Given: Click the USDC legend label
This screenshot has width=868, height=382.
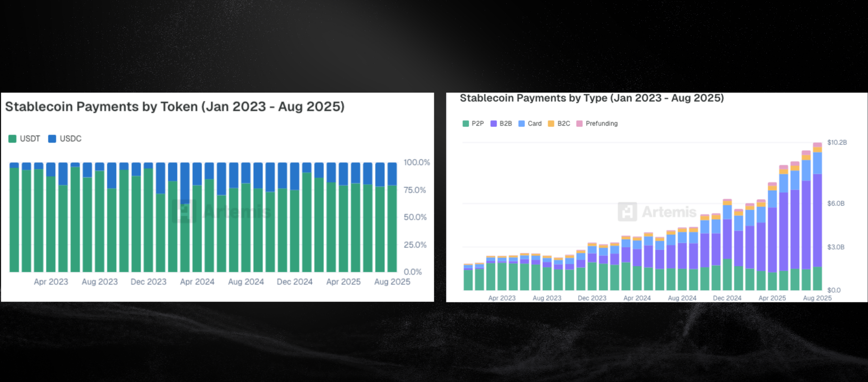Looking at the screenshot, I should pyautogui.click(x=71, y=139).
